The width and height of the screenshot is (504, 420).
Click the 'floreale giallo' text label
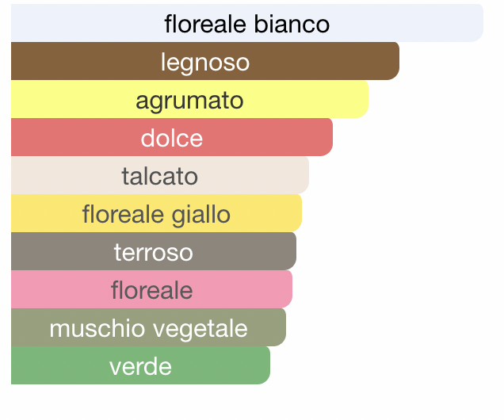click(x=156, y=215)
